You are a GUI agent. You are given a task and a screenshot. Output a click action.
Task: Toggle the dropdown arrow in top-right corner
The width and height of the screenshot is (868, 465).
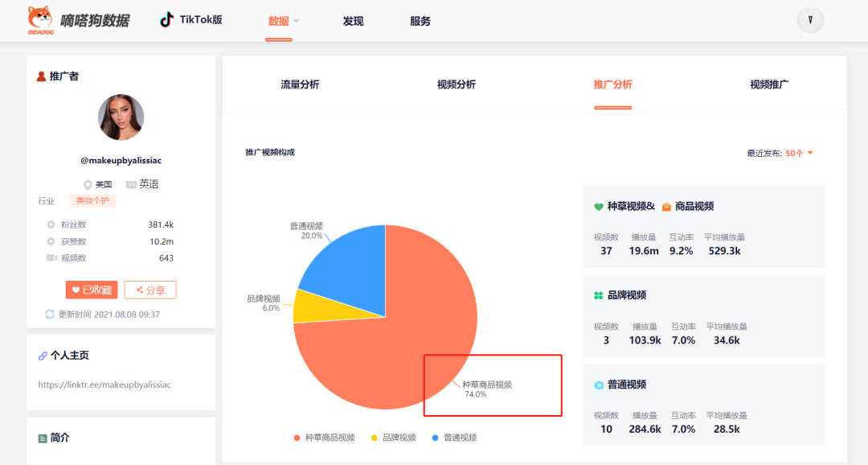pyautogui.click(x=810, y=19)
